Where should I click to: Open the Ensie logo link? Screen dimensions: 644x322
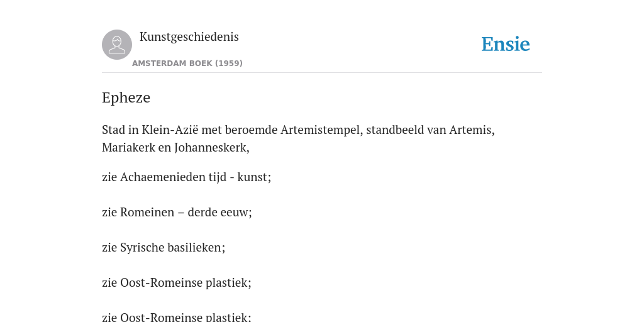(505, 44)
